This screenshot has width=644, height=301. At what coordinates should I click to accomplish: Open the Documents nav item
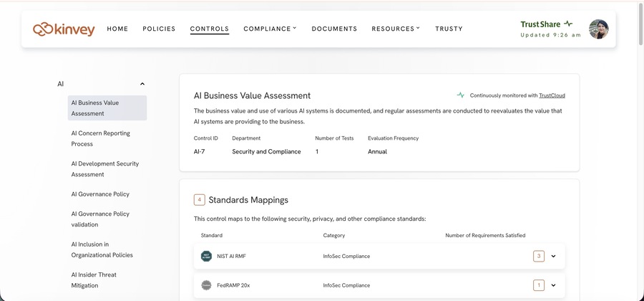334,29
